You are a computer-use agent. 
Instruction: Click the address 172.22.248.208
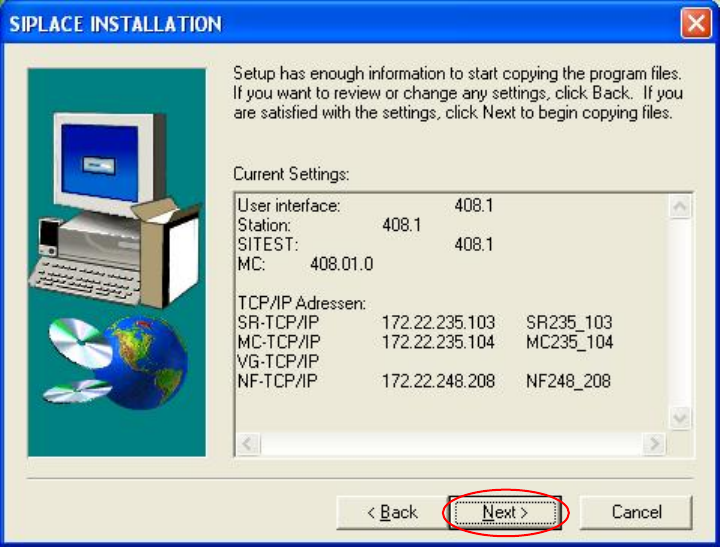(439, 381)
